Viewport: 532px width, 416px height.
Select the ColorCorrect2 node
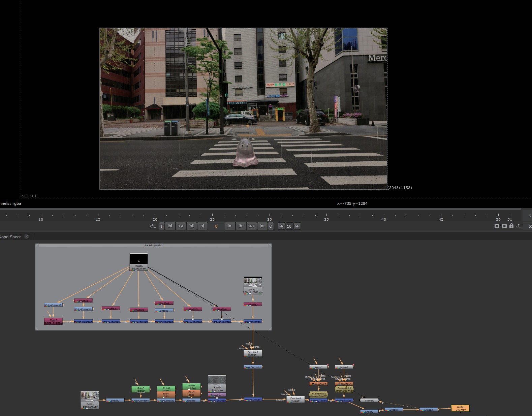coord(83,309)
